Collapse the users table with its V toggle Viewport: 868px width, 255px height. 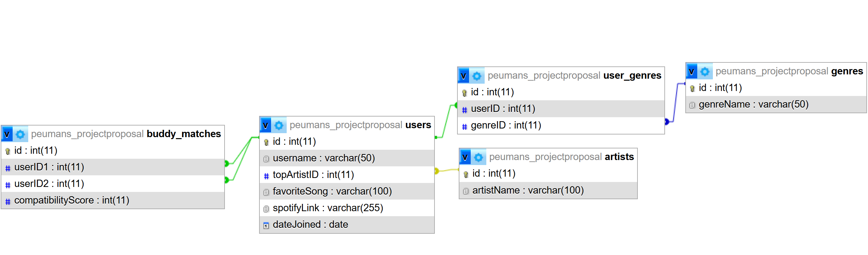pos(265,125)
